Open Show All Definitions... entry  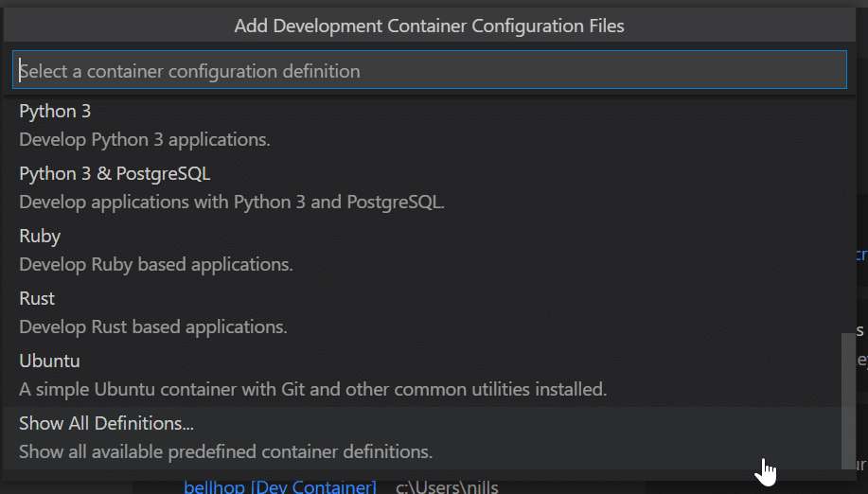coord(423,438)
